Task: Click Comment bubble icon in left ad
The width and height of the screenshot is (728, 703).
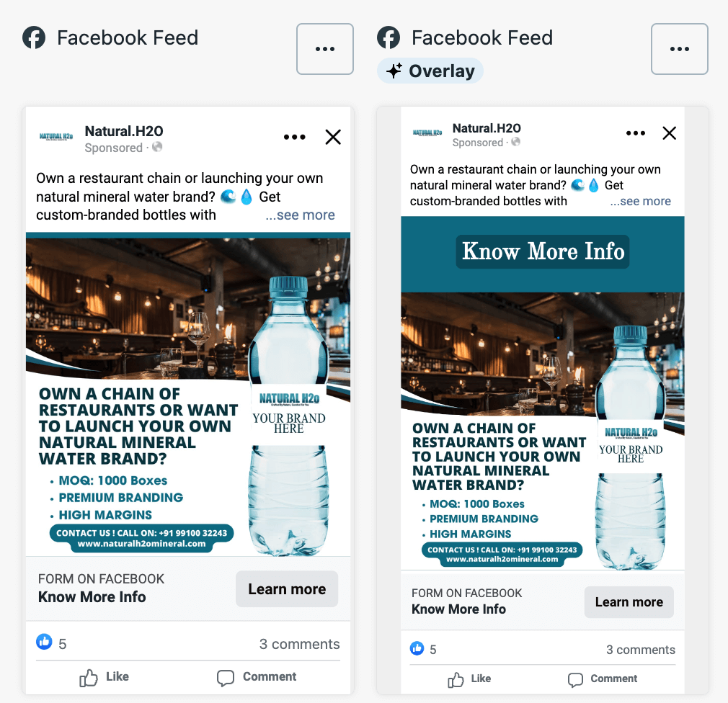Action: 226,678
